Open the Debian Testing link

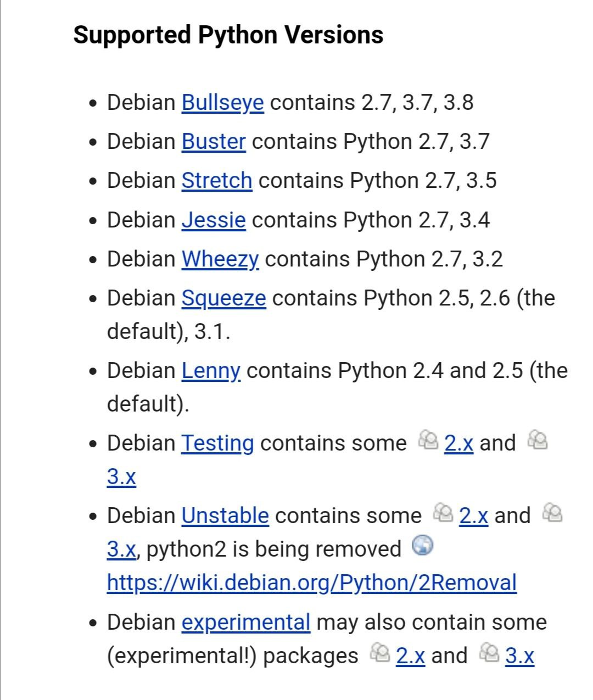[217, 443]
